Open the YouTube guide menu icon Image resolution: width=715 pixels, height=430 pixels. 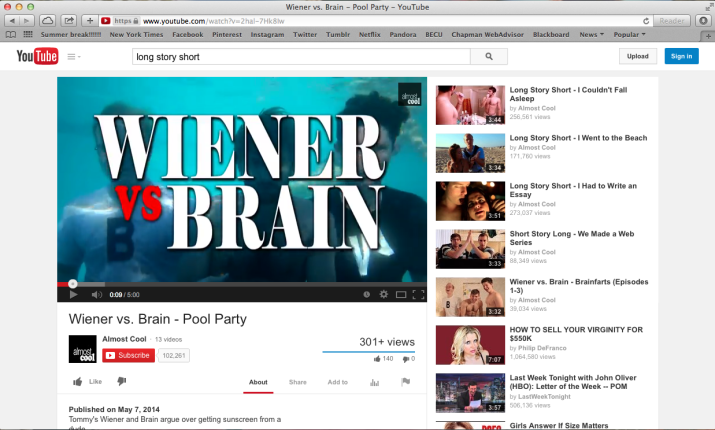[x=74, y=57]
